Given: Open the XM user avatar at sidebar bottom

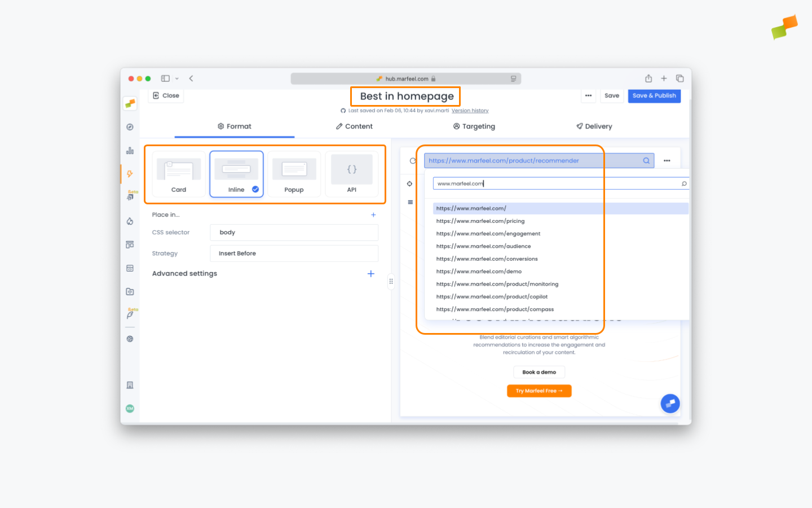Looking at the screenshot, I should pos(130,408).
